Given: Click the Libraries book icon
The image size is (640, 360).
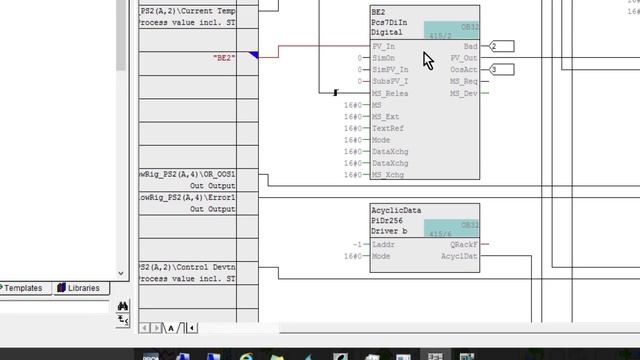Looking at the screenshot, I should pos(61,288).
